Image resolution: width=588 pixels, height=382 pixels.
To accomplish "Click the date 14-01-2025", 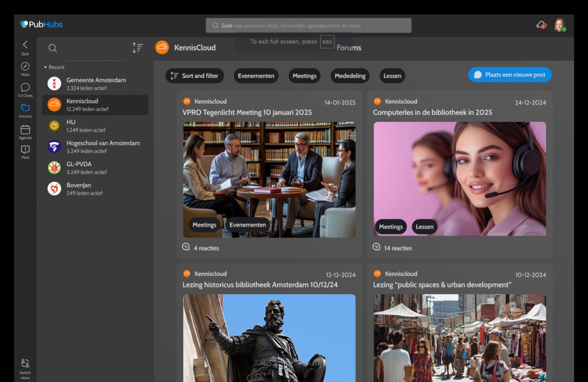I will [x=340, y=102].
